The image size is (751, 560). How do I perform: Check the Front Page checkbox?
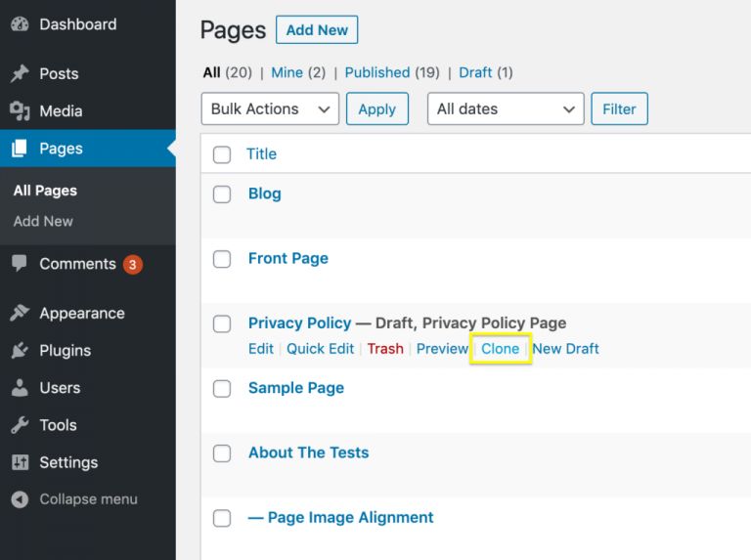coord(222,259)
